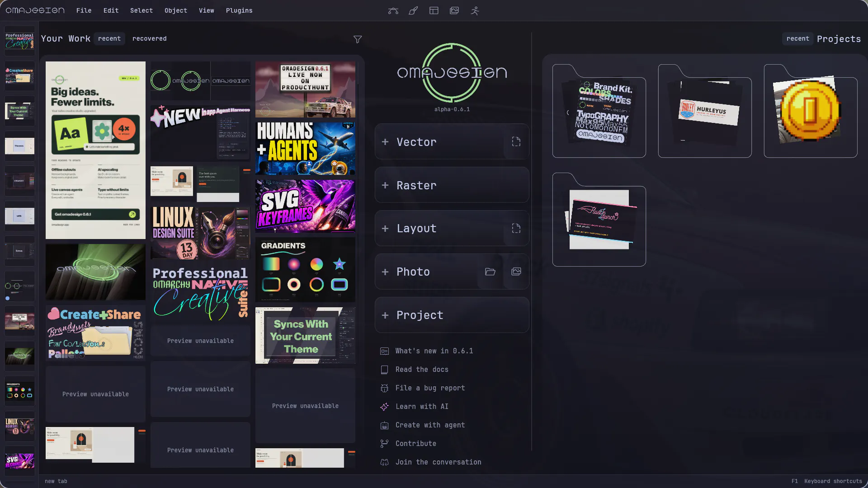The width and height of the screenshot is (868, 488).
Task: Click the open folder icon beside Photo
Action: coord(490,272)
